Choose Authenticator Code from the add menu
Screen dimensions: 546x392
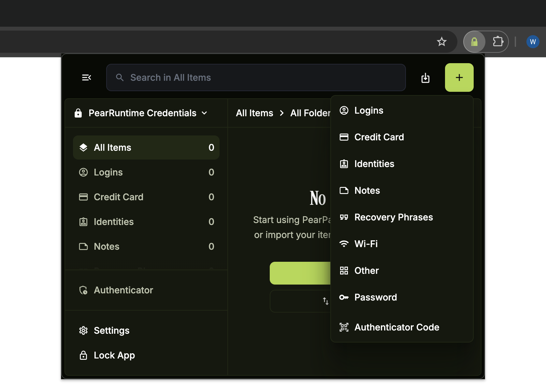pyautogui.click(x=402, y=327)
